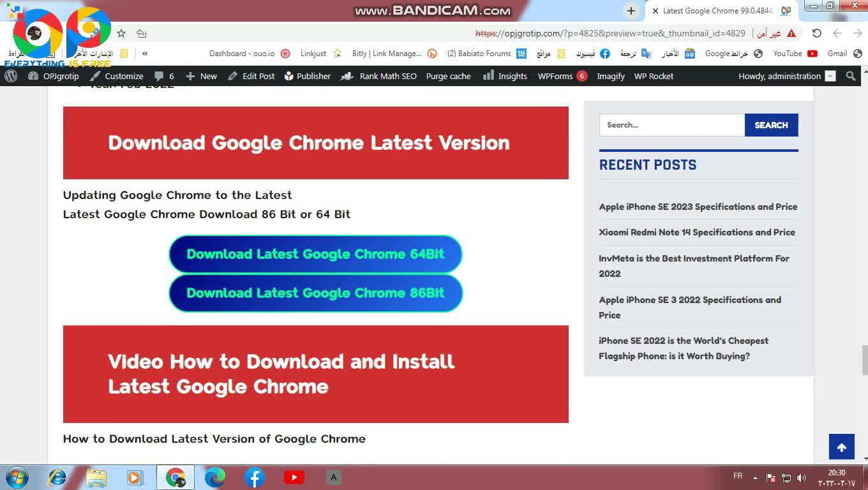Screen dimensions: 868x490
Task: Show hidden system tray icons
Action: pyautogui.click(x=755, y=477)
